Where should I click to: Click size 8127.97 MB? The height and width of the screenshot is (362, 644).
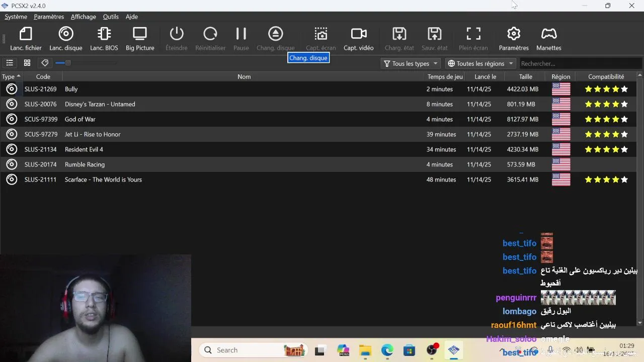coord(523,119)
